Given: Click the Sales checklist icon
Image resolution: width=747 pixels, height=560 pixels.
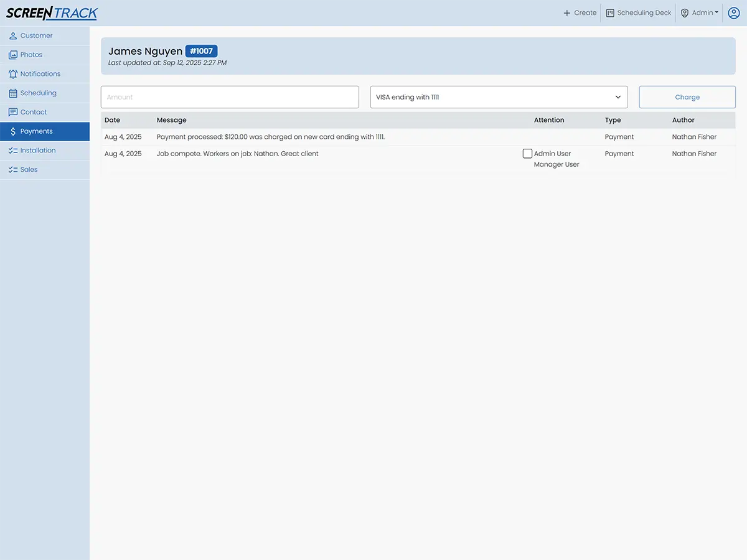Looking at the screenshot, I should pos(13,170).
